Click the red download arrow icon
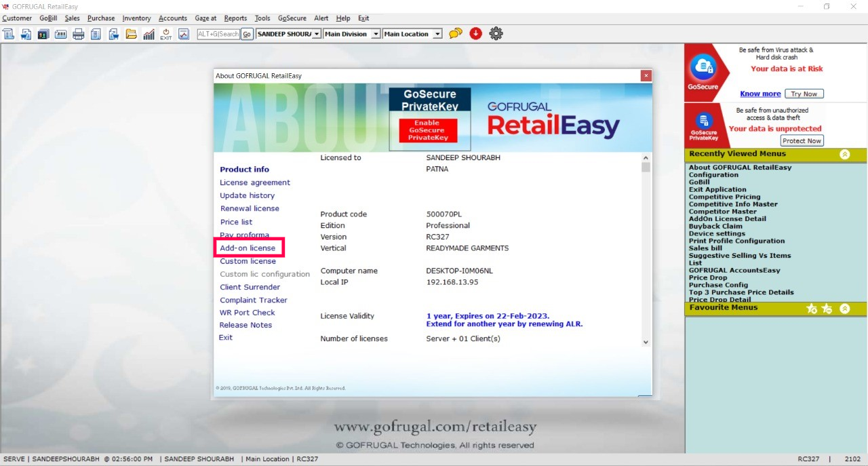Viewport: 868px width, 466px height. click(x=476, y=33)
